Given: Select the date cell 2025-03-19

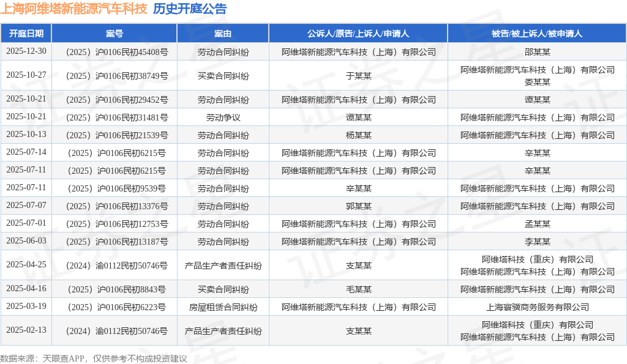Looking at the screenshot, I should pyautogui.click(x=26, y=306).
